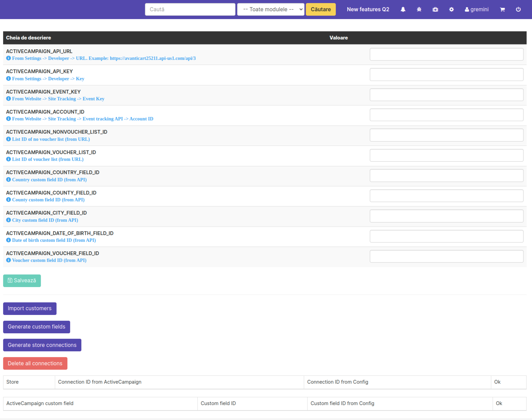Open gremini user menu
This screenshot has height=420, width=532.
(x=477, y=10)
